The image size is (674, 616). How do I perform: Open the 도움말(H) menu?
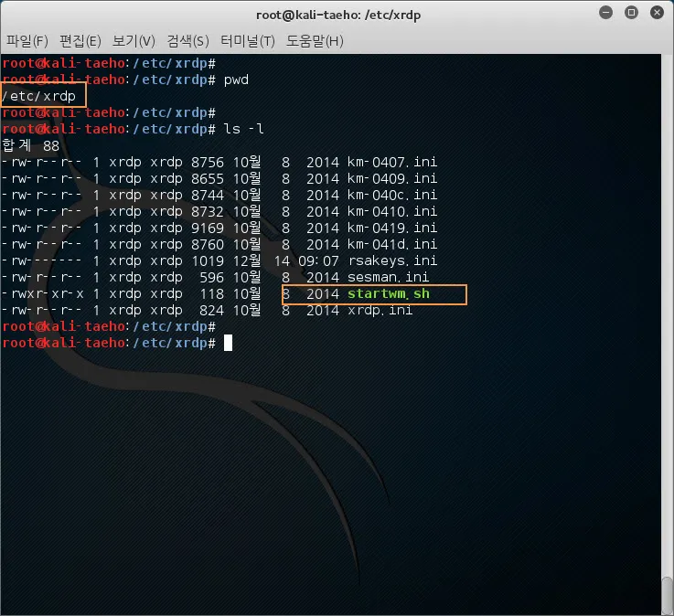(x=315, y=41)
